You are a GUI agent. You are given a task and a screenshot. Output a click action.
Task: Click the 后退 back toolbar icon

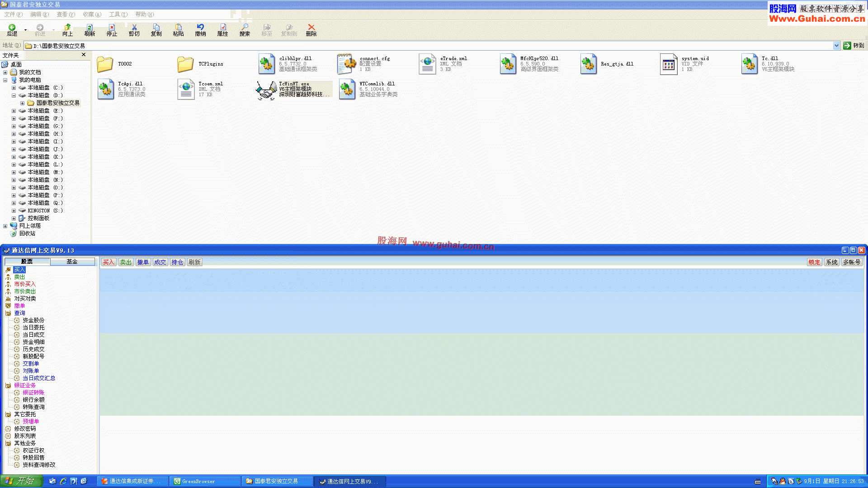[x=12, y=30]
